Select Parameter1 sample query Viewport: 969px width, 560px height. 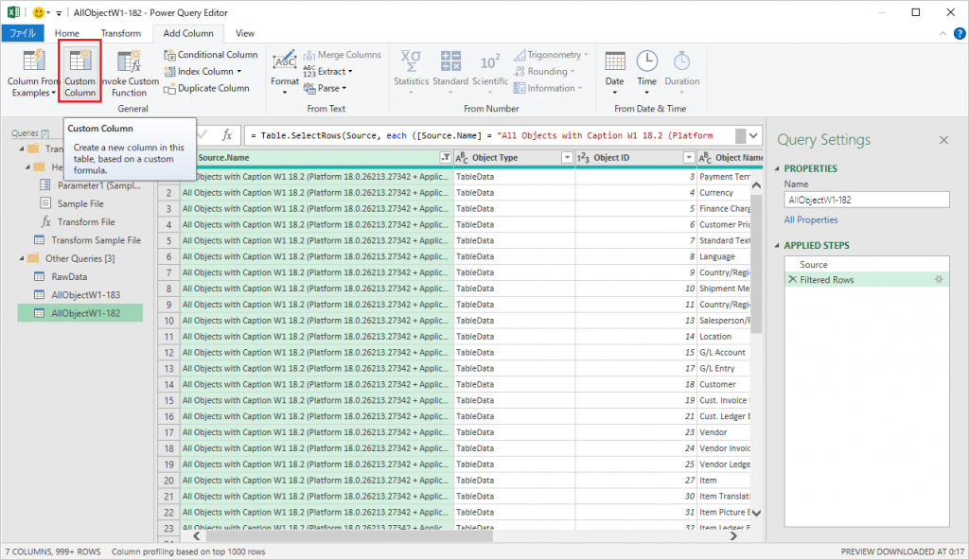pos(98,185)
